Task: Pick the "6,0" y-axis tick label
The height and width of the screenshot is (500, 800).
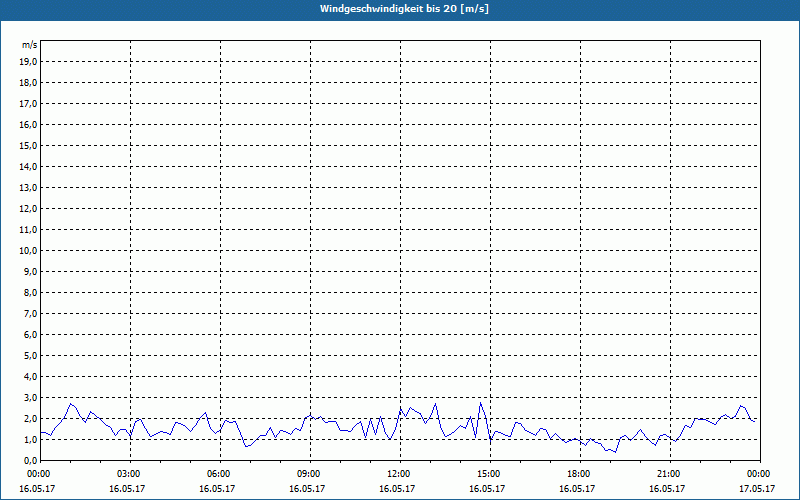Action: point(31,335)
